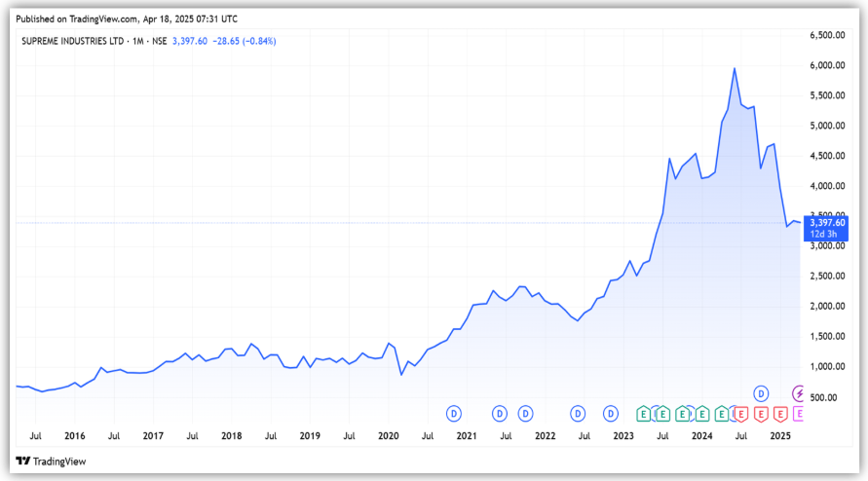Viewport: 868px width, 481px height.
Task: Click the 6,000.00 price axis label
Action: coord(827,65)
